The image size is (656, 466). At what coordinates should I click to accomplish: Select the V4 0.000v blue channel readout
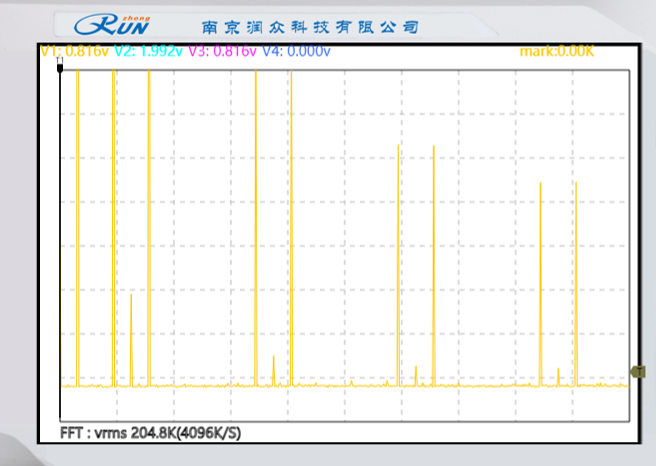pos(295,51)
